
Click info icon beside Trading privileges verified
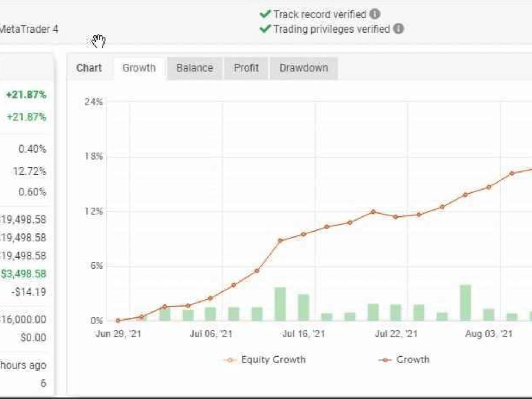(x=398, y=29)
